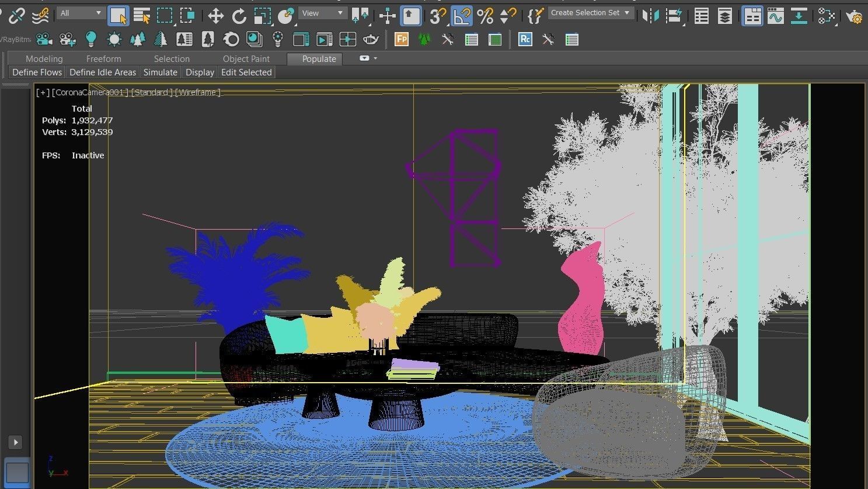The width and height of the screenshot is (868, 489).
Task: Toggle 3D Snaps
Action: coord(438,16)
